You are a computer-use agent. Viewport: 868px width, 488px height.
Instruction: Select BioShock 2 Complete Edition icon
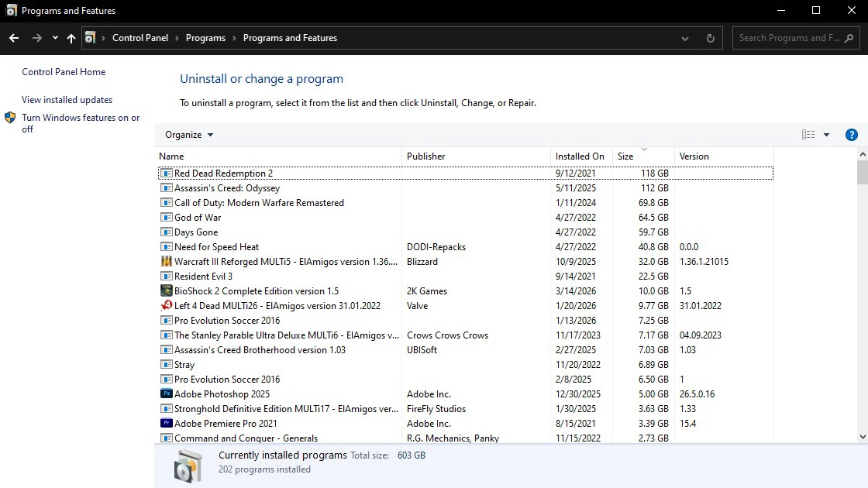(x=166, y=290)
